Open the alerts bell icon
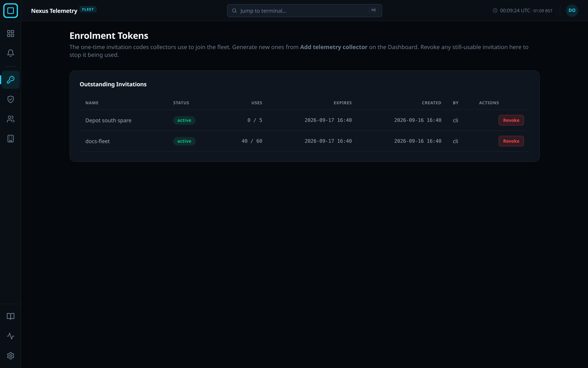This screenshot has height=368, width=588. pyautogui.click(x=10, y=53)
